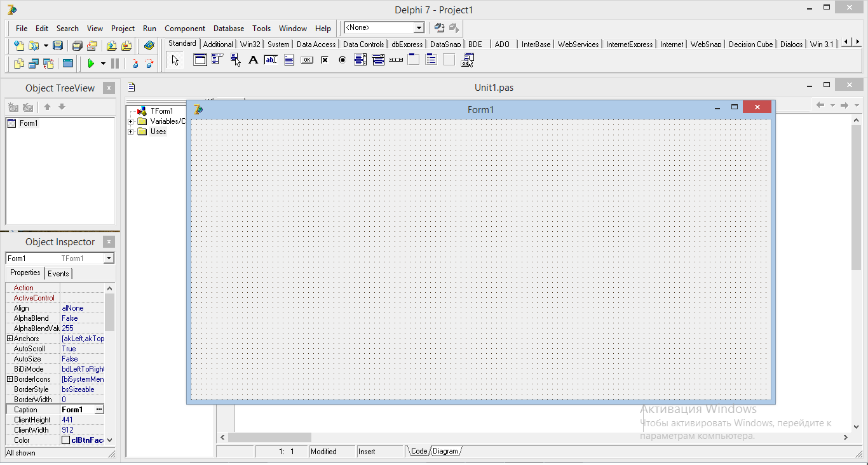
Task: Click the Caption value field Form1
Action: coord(77,410)
